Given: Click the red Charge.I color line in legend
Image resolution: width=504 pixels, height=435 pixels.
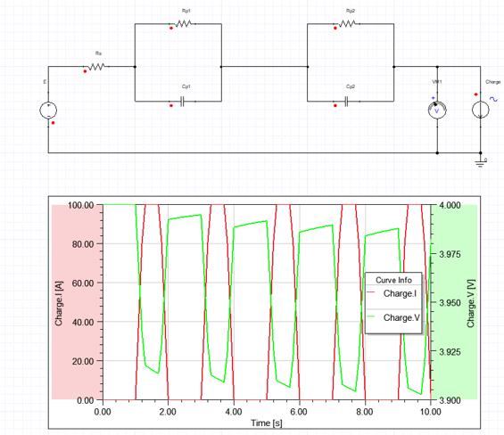Looking at the screenshot, I should point(371,292).
